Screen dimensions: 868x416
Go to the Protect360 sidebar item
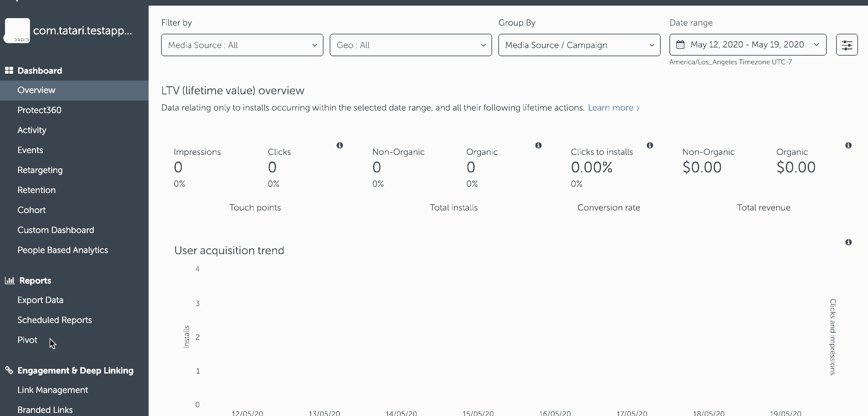pos(39,110)
